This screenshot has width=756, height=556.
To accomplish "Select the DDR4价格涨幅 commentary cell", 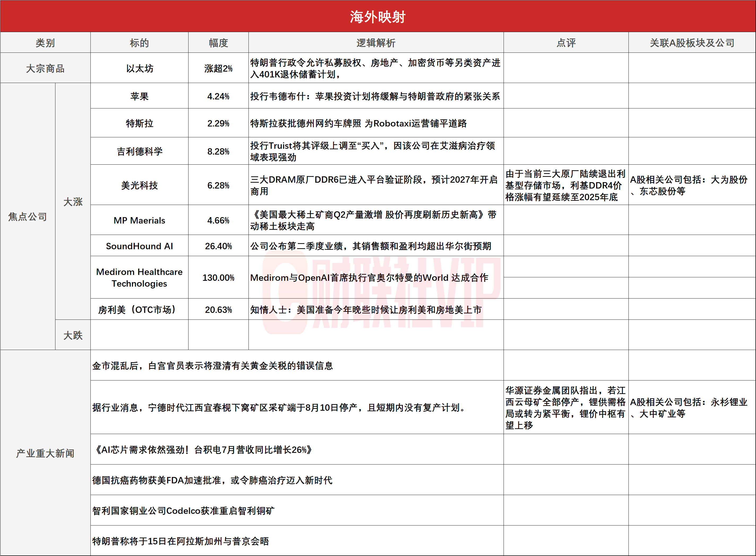I will point(566,185).
